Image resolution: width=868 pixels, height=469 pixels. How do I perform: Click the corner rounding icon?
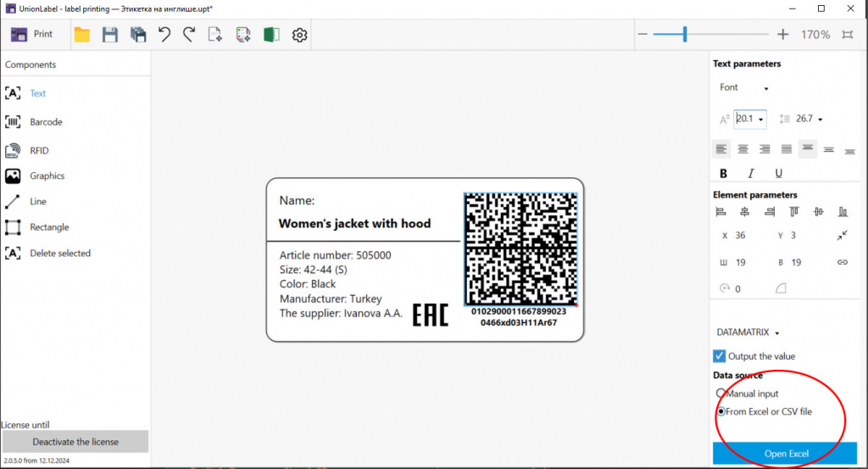[781, 288]
